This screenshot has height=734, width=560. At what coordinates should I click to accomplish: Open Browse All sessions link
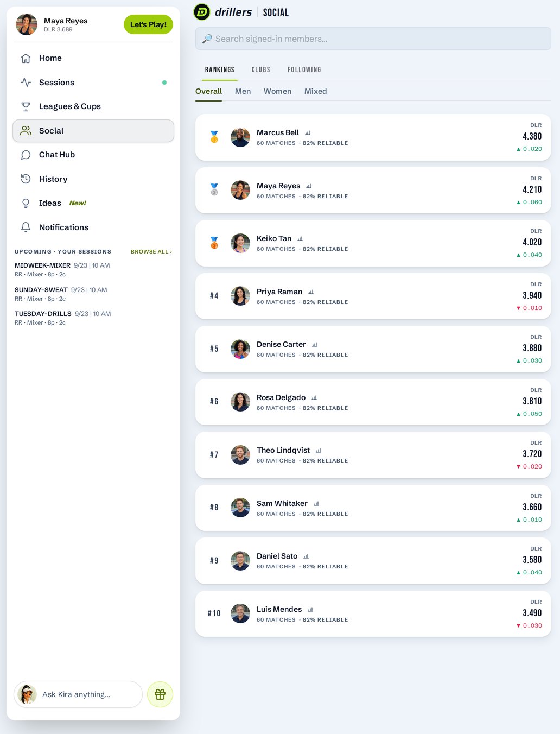pos(151,252)
